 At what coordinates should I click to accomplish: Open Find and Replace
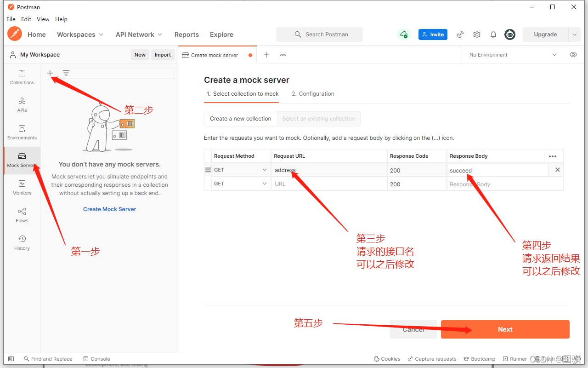coord(48,359)
